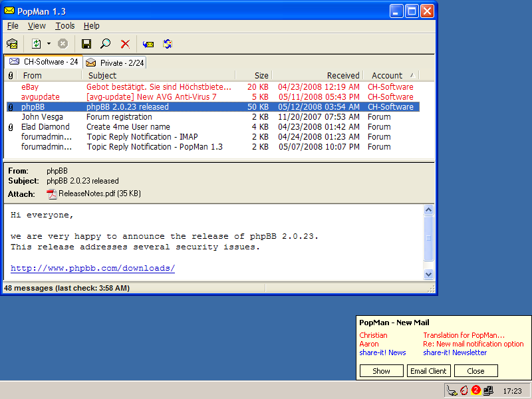Click the message preview scroll down arrow

pyautogui.click(x=429, y=274)
